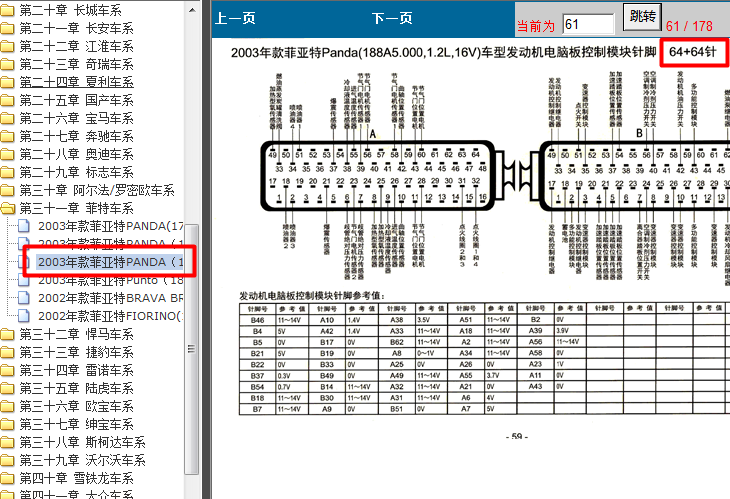Open folder icon of 第二十八章 奥迪车系

pyautogui.click(x=7, y=154)
